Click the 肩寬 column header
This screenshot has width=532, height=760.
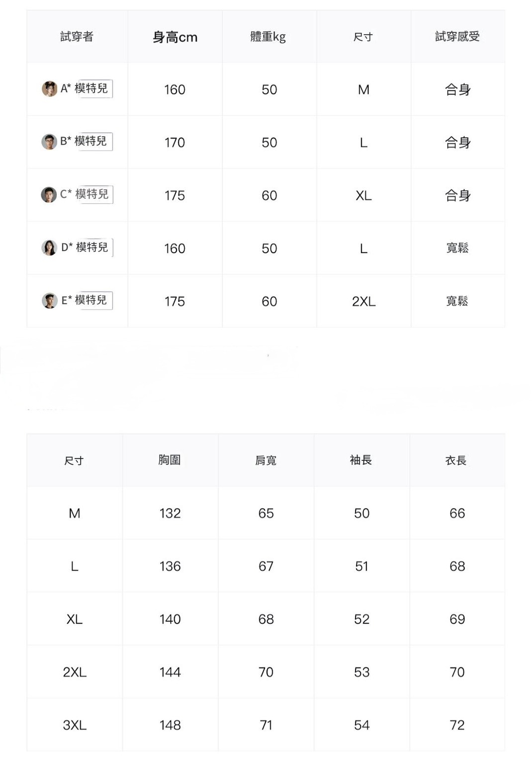tap(266, 461)
